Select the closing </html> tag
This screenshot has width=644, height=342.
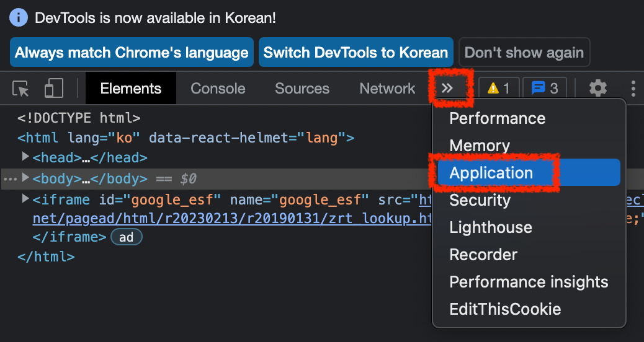coord(46,257)
